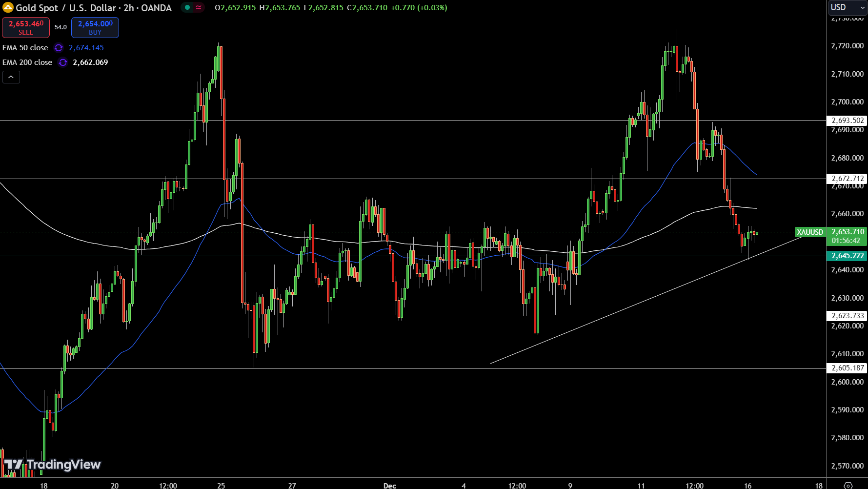Click the 25 date label on time axis
The image size is (868, 489).
(221, 486)
